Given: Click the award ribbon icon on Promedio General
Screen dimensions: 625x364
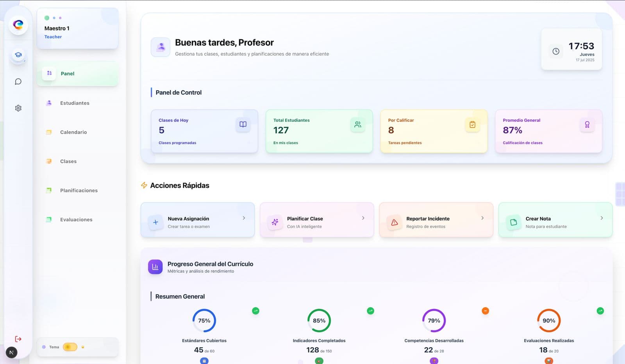Looking at the screenshot, I should click(587, 124).
